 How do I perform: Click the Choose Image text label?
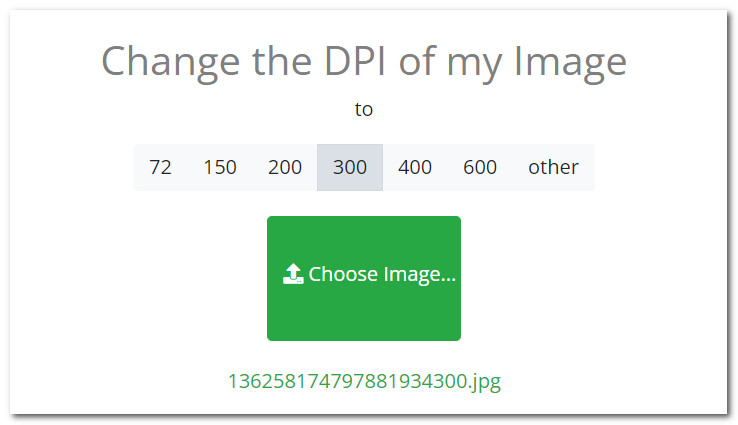[x=382, y=274]
